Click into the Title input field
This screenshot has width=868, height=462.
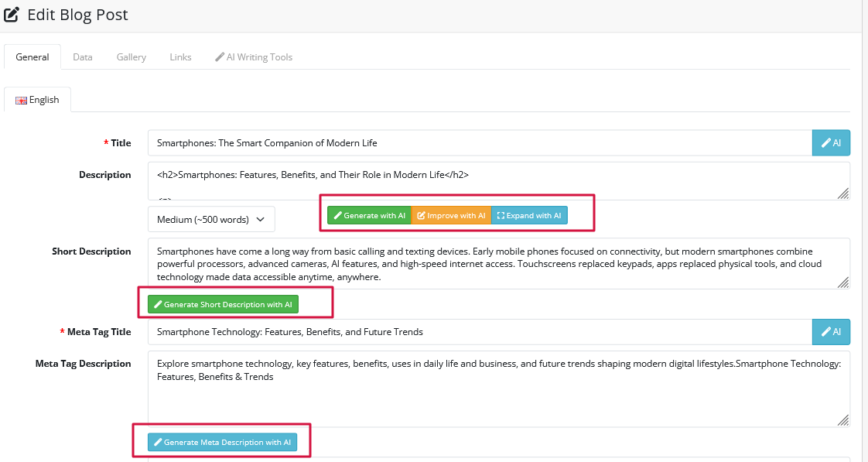point(480,143)
